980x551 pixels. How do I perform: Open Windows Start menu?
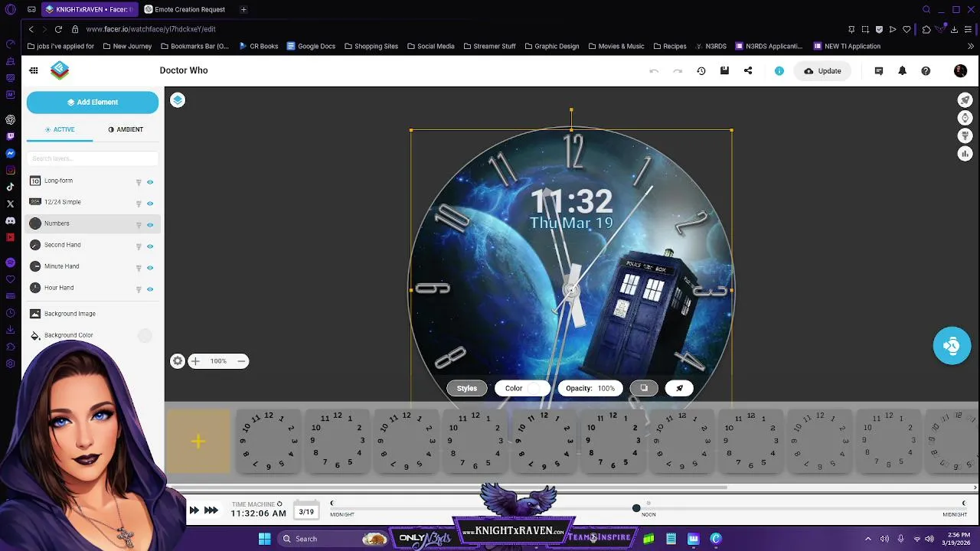pyautogui.click(x=264, y=539)
